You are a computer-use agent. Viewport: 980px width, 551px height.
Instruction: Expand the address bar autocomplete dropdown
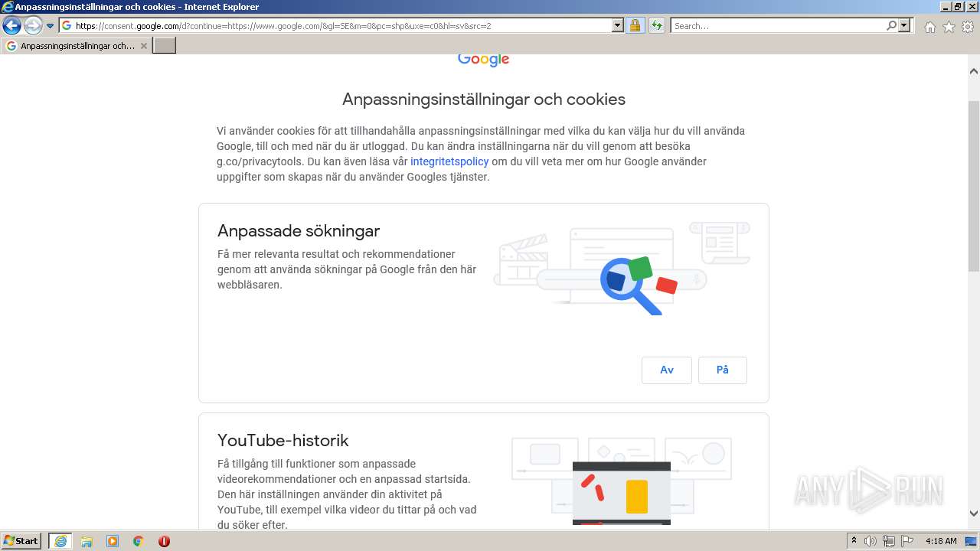coord(618,25)
